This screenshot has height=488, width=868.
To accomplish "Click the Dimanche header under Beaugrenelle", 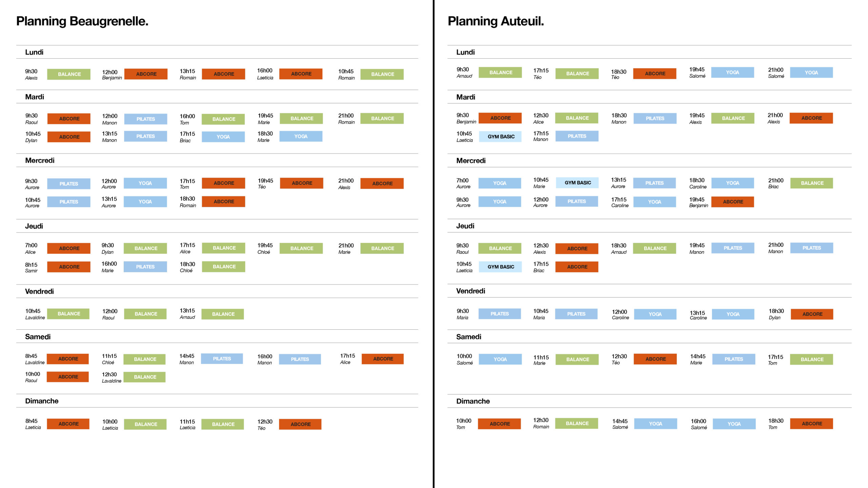I will pos(42,401).
